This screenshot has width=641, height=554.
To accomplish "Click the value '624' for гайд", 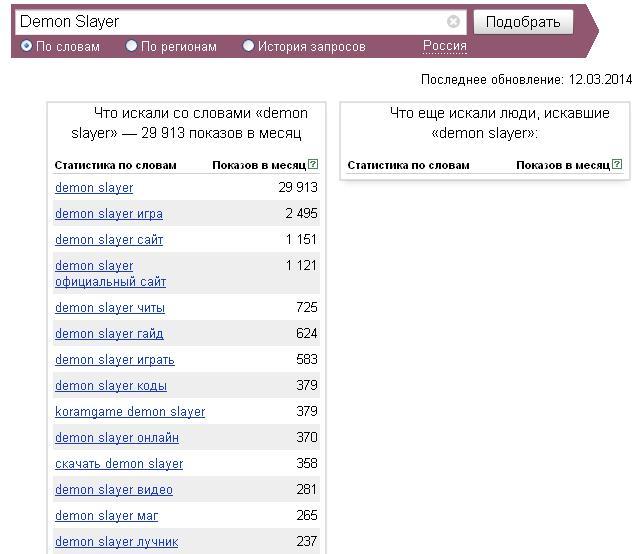I will (x=307, y=333).
